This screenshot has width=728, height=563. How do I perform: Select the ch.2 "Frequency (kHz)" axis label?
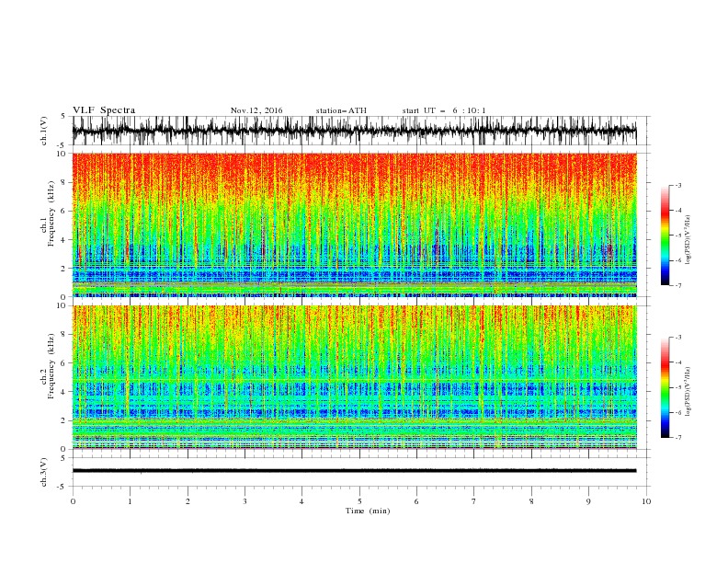[51, 366]
